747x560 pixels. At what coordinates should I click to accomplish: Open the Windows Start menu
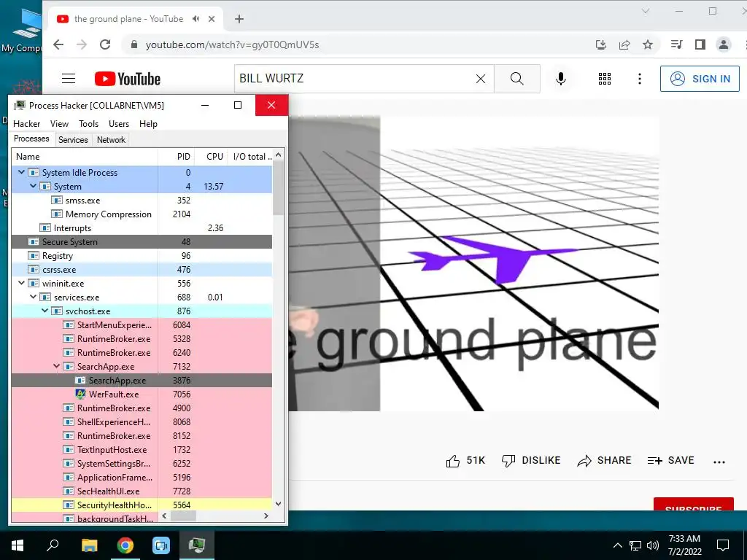pyautogui.click(x=18, y=545)
